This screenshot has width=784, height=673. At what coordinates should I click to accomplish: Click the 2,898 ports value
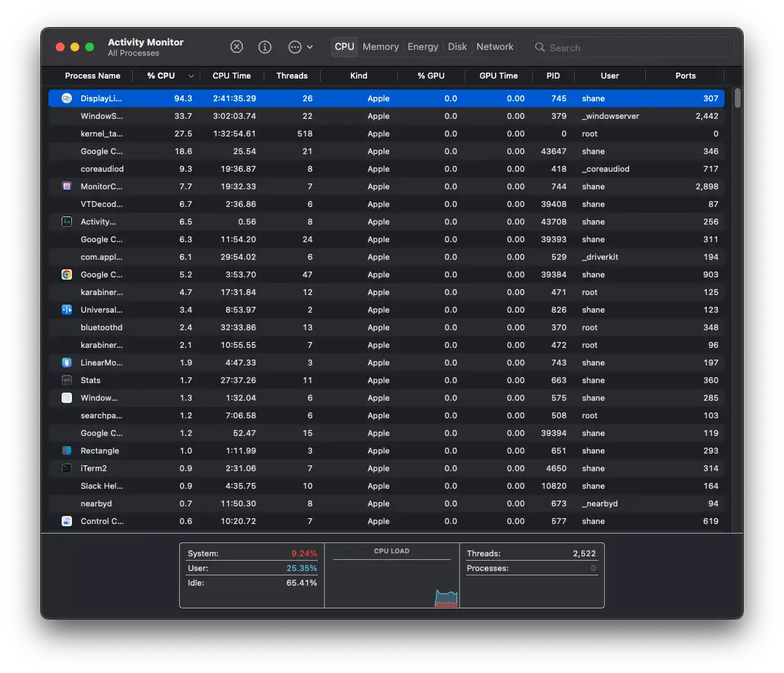click(x=706, y=186)
